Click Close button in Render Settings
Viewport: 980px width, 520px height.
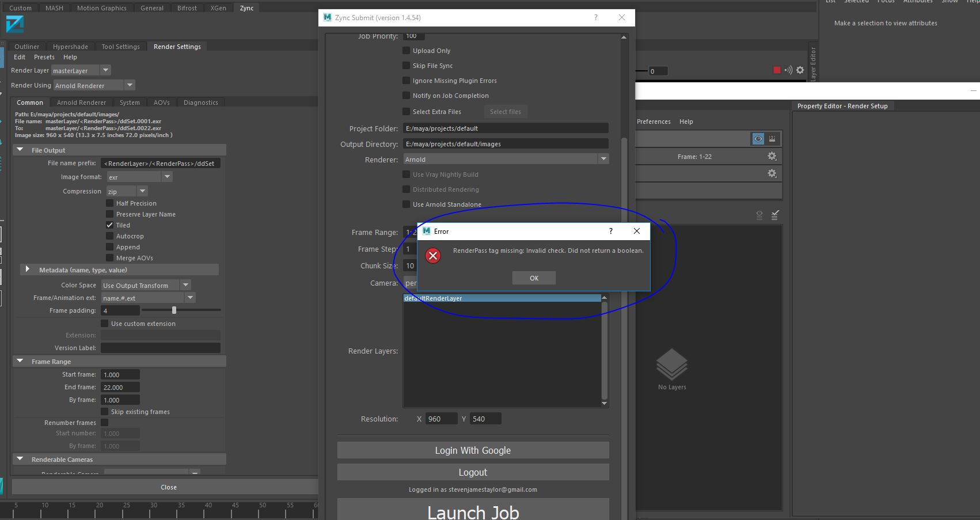[169, 487]
